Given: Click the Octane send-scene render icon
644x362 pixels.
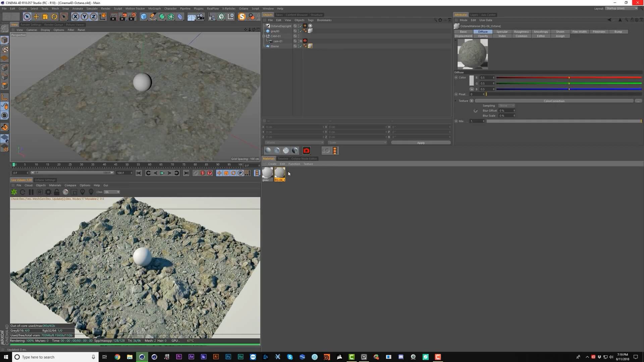Looking at the screenshot, I should (x=14, y=192).
